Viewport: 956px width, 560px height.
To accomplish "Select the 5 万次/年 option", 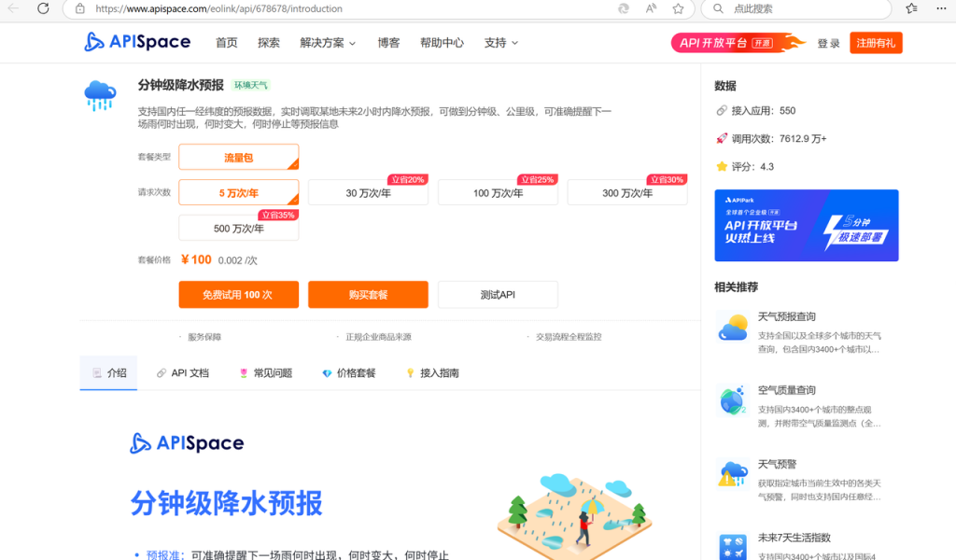I will click(x=238, y=192).
